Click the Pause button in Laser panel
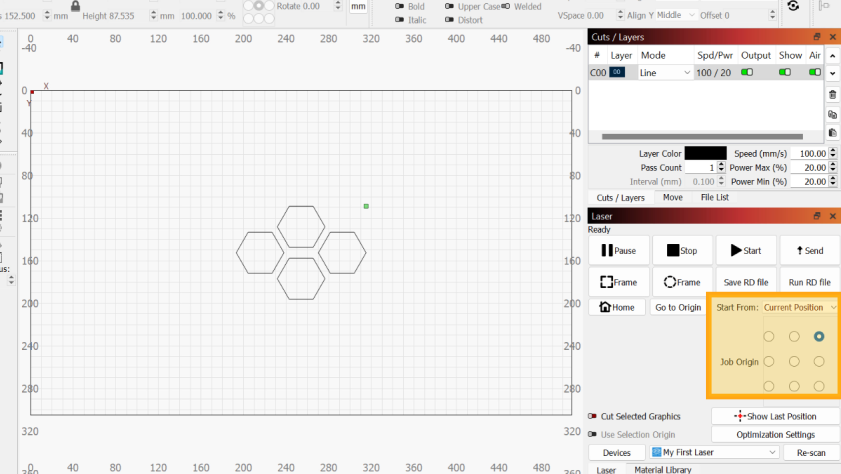Screen dimensions: 841x474 [618, 251]
